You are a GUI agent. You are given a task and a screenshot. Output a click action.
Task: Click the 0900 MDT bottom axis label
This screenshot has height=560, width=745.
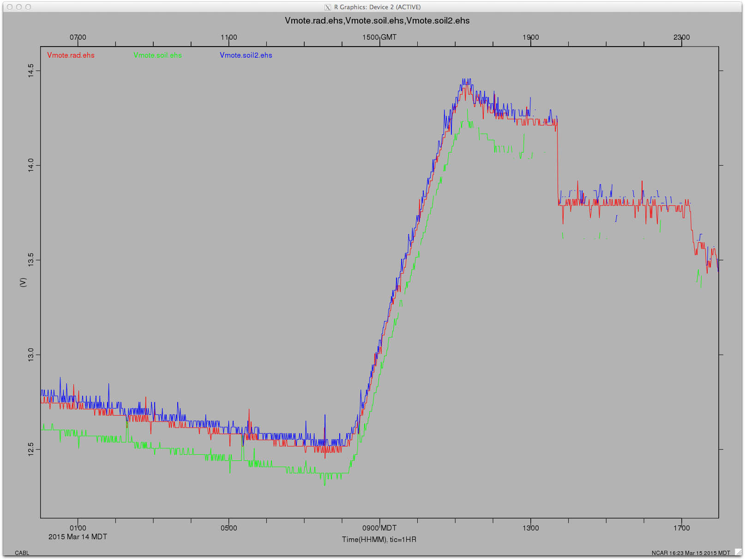pos(379,528)
